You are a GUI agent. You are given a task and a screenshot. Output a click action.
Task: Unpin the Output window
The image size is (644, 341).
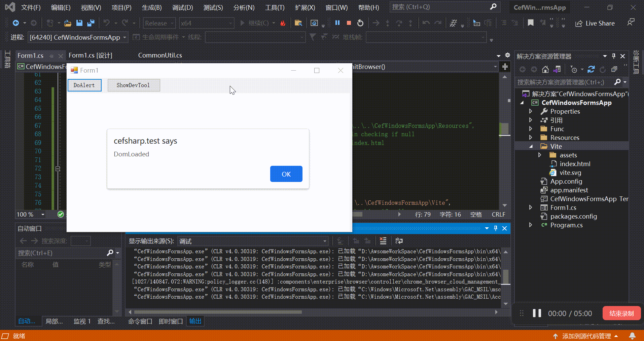(x=495, y=228)
